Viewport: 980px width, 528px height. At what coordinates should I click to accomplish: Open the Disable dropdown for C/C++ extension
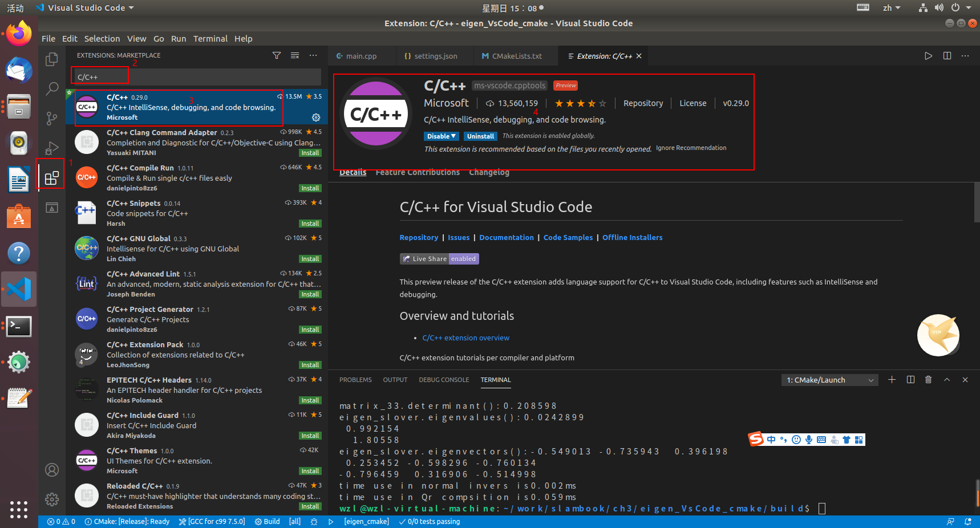point(441,136)
